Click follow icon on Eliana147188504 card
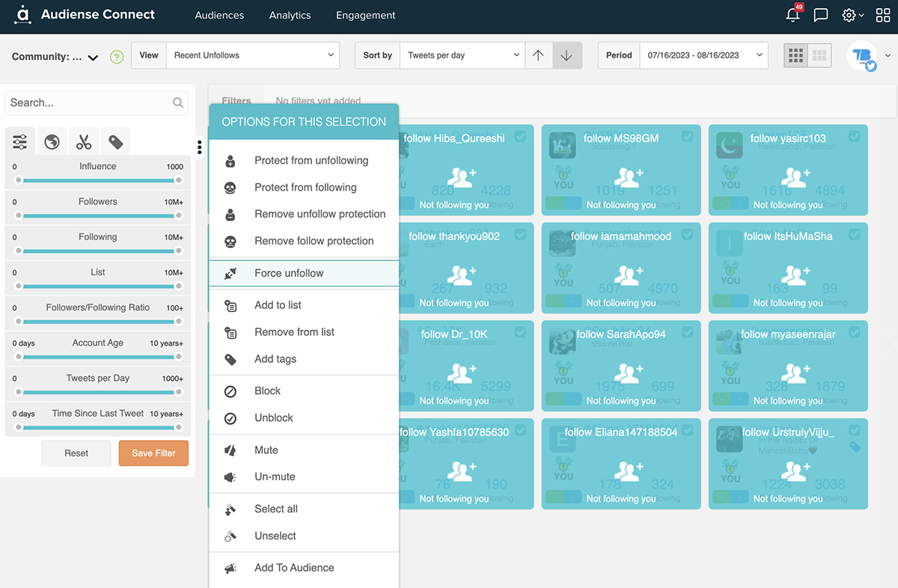 point(629,472)
